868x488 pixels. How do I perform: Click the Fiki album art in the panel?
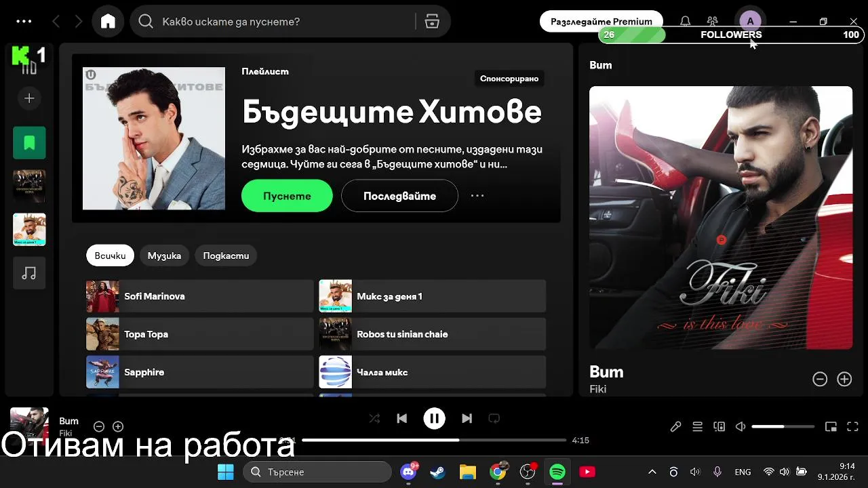[x=721, y=218]
